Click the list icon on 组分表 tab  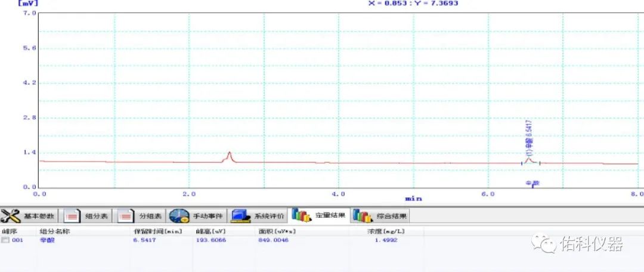72,215
